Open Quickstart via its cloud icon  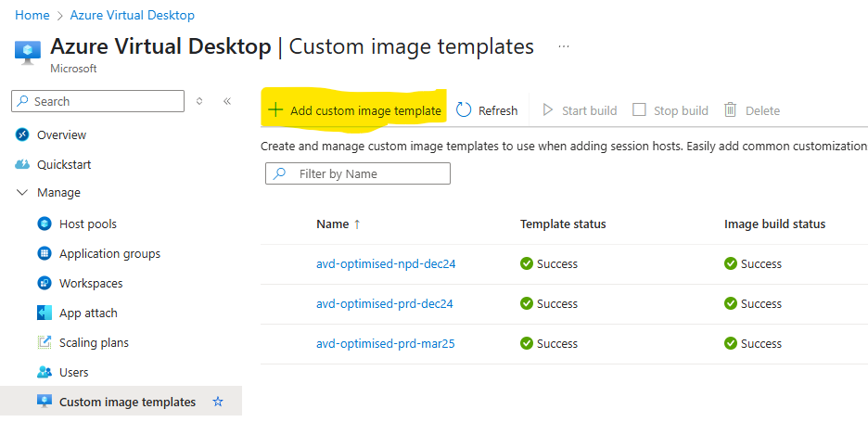23,165
